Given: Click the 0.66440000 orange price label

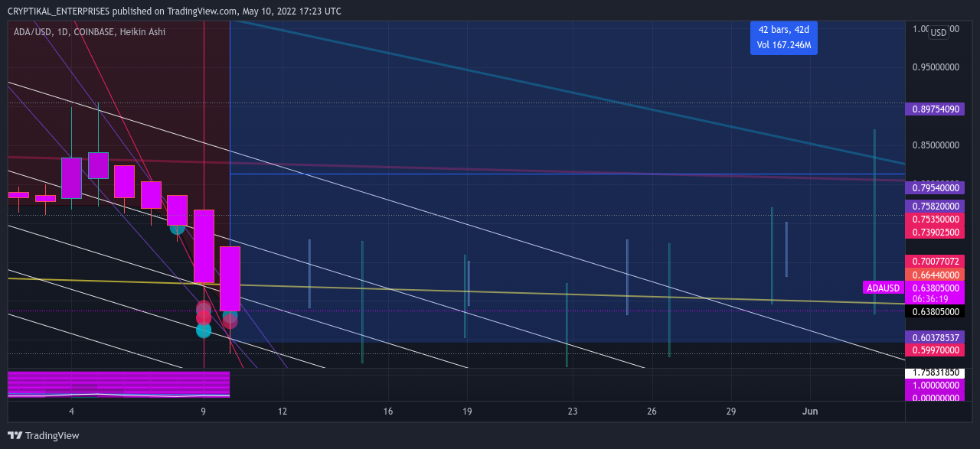Looking at the screenshot, I should pyautogui.click(x=935, y=275).
